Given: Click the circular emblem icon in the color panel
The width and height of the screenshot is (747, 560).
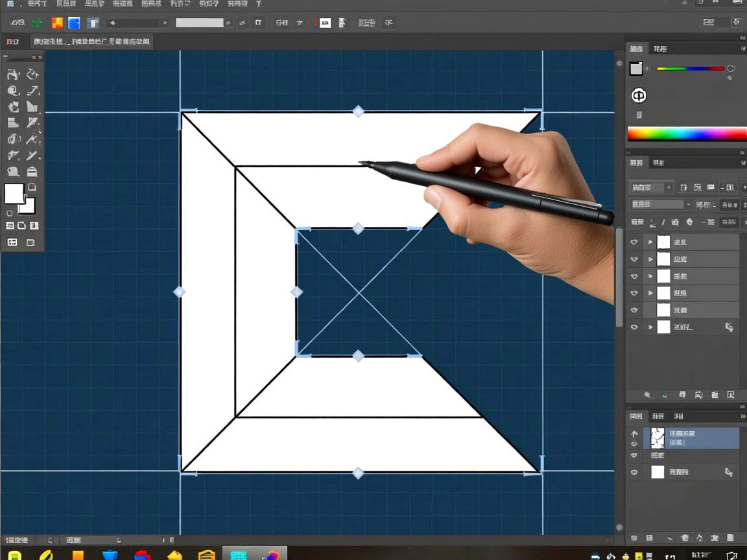Looking at the screenshot, I should tap(639, 96).
